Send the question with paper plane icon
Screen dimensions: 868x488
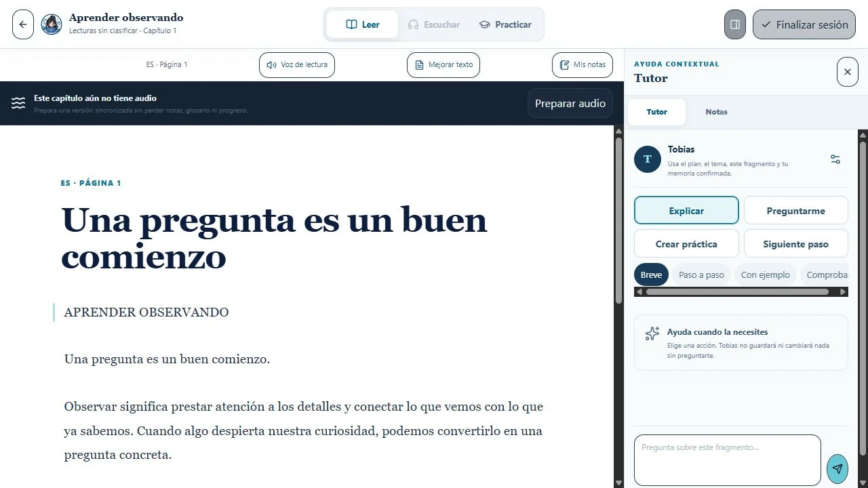[837, 468]
